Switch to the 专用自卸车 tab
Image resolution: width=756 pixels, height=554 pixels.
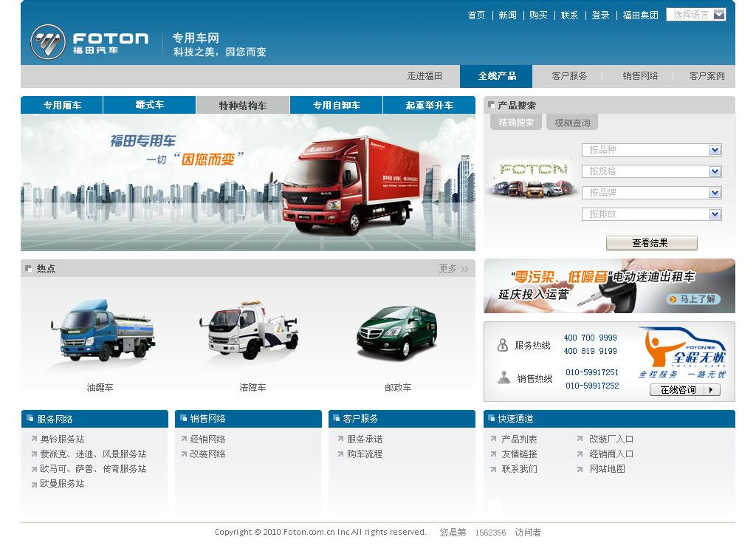336,105
